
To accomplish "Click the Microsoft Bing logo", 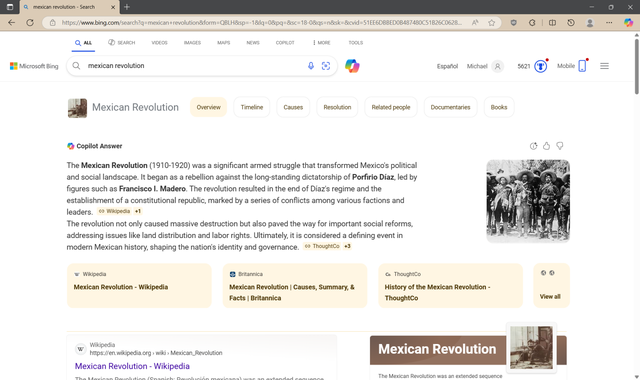I will click(34, 66).
